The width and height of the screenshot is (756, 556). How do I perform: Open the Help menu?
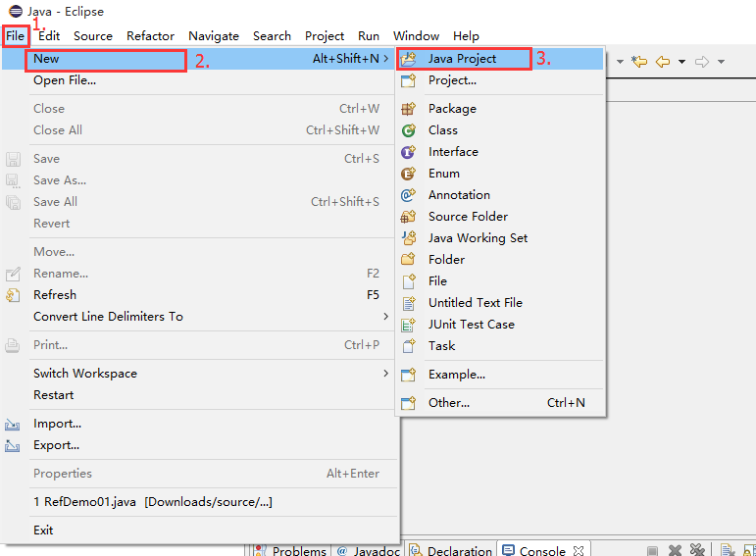tap(466, 36)
